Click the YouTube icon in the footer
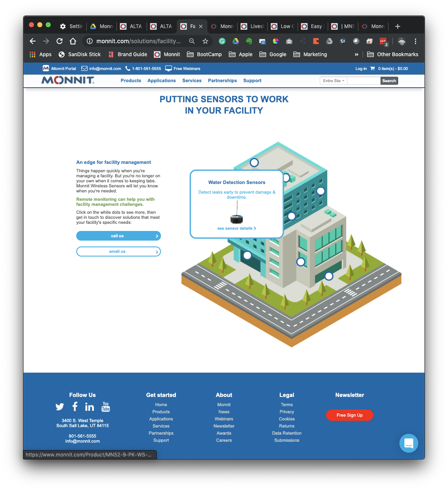This screenshot has width=448, height=490. point(105,407)
